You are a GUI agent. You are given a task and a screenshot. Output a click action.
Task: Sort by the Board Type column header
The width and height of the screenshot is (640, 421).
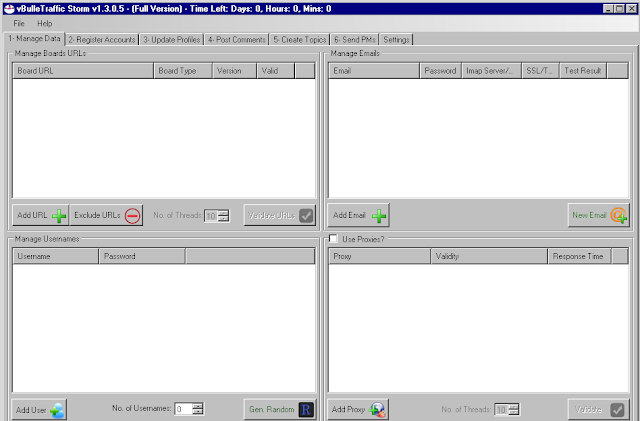coord(183,71)
